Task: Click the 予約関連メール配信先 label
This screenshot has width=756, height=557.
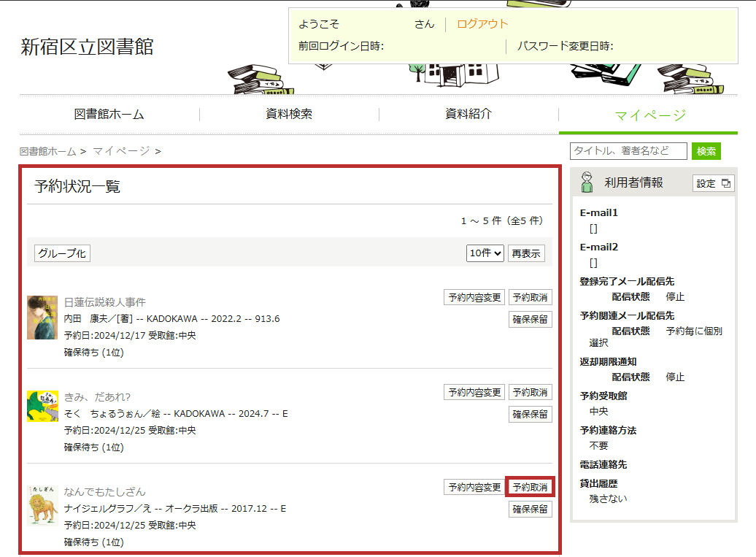Action: 627,316
